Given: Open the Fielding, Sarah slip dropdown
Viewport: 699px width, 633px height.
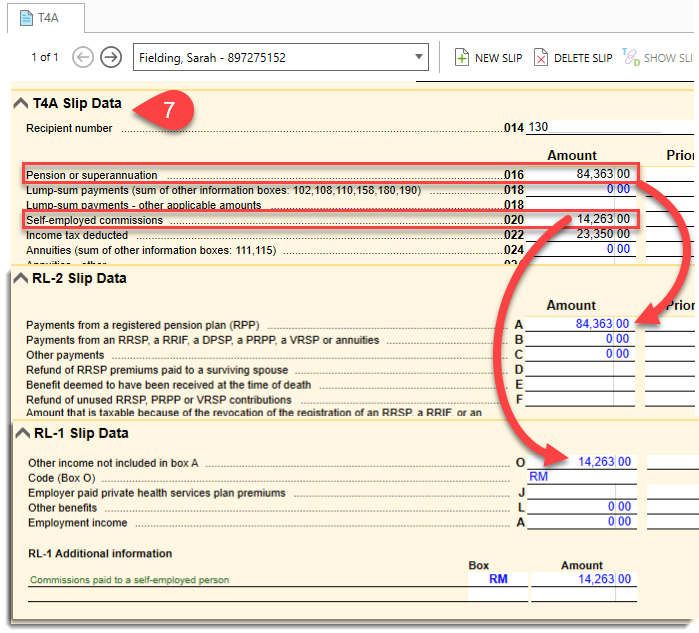Looking at the screenshot, I should pyautogui.click(x=281, y=57).
